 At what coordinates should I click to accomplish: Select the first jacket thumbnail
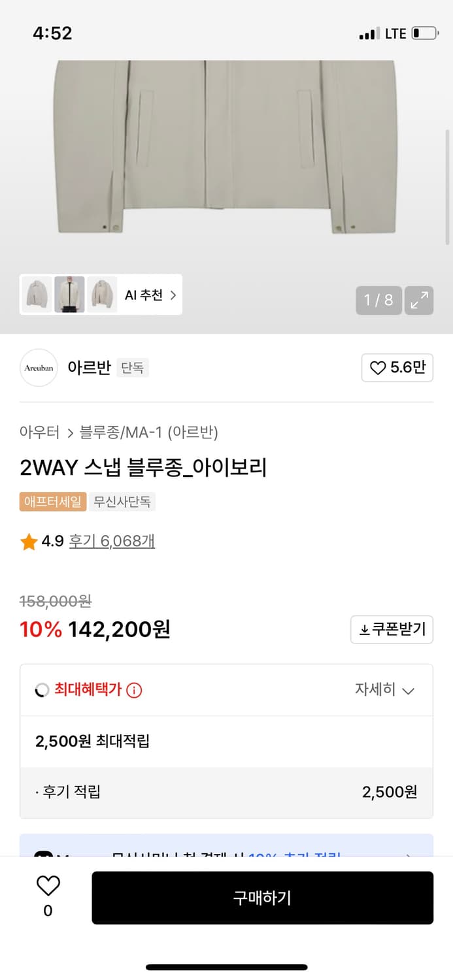pos(37,295)
